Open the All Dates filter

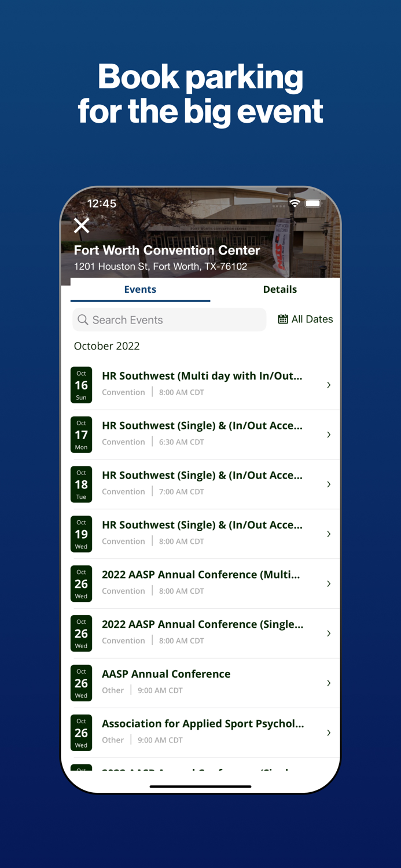(x=306, y=319)
